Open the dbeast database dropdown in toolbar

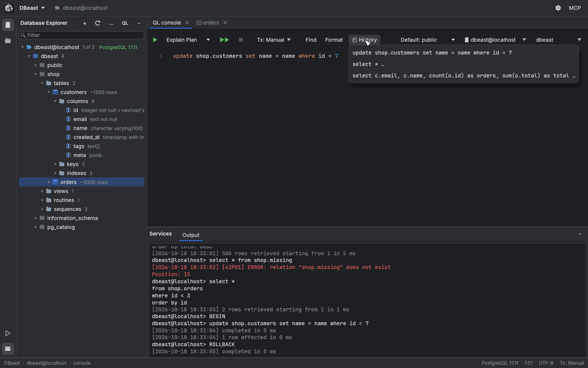coord(559,40)
